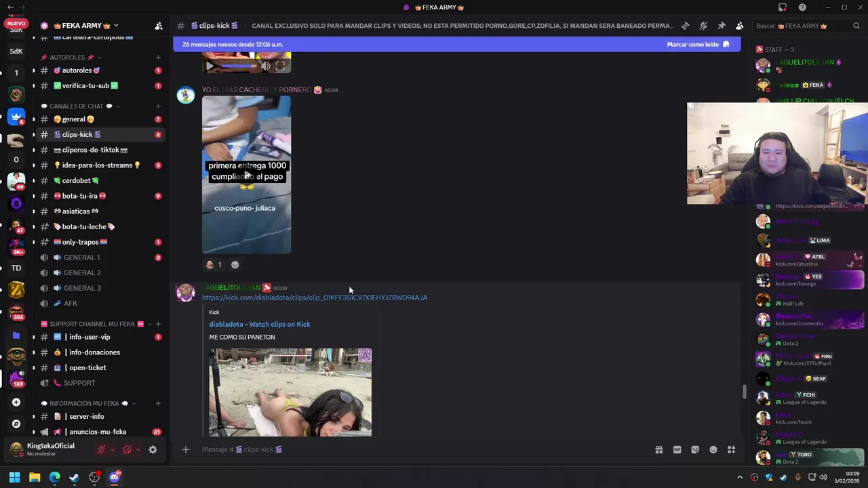The height and width of the screenshot is (488, 868).
Task: Toggle the member list visibility
Action: (x=740, y=26)
